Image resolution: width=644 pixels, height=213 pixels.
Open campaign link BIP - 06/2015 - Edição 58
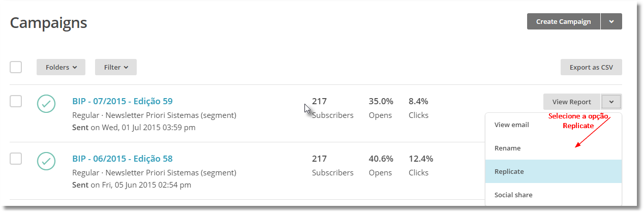pyautogui.click(x=122, y=159)
